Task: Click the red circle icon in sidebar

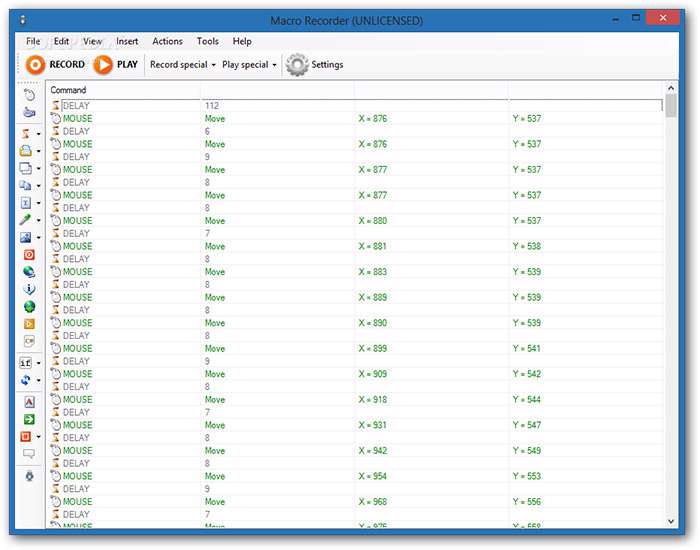Action: (x=29, y=255)
